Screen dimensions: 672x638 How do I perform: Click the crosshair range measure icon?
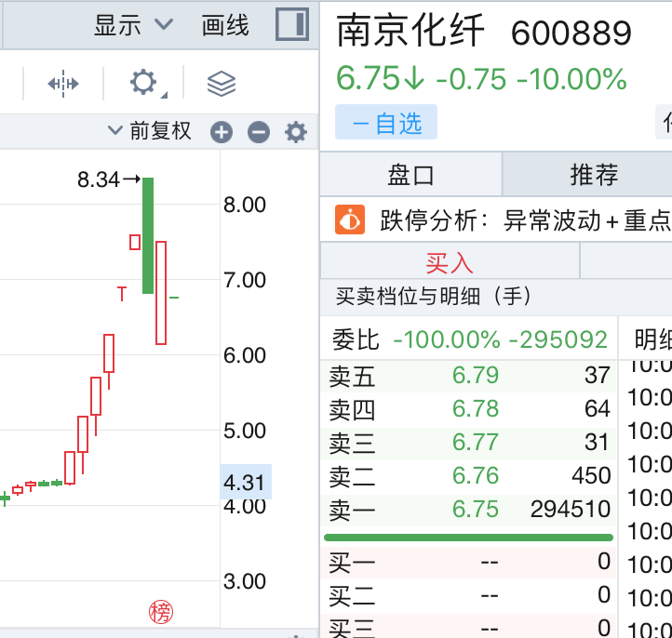pos(63,84)
